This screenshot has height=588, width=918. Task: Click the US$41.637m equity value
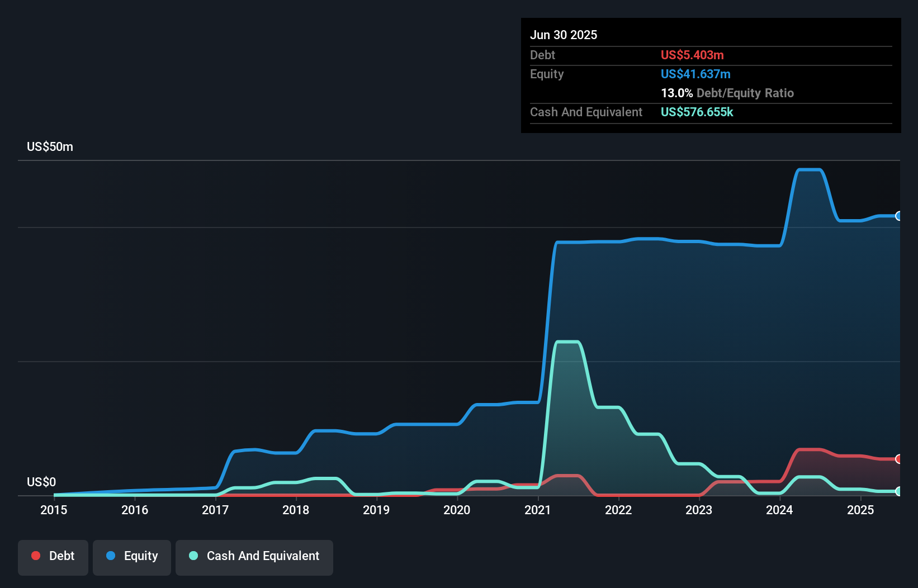(x=695, y=74)
